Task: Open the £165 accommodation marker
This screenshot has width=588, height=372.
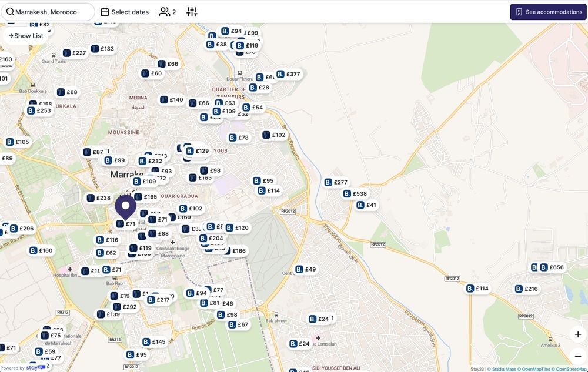Action: [146, 196]
